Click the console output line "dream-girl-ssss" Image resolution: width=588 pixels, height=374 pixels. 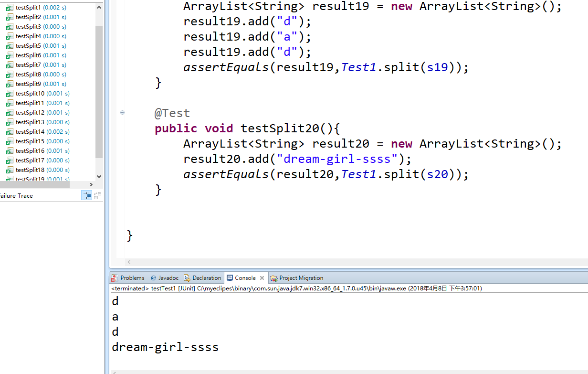click(x=165, y=347)
